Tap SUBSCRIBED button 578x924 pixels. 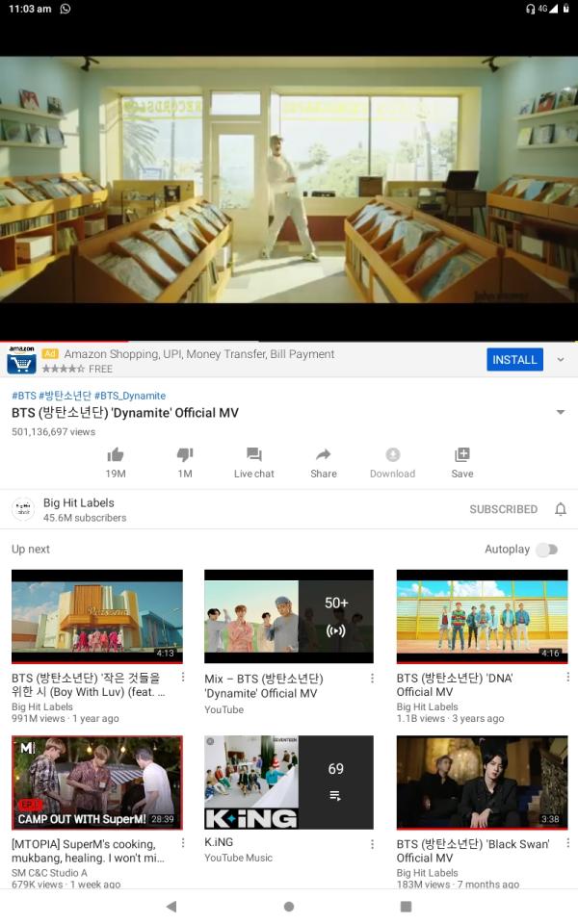click(503, 509)
